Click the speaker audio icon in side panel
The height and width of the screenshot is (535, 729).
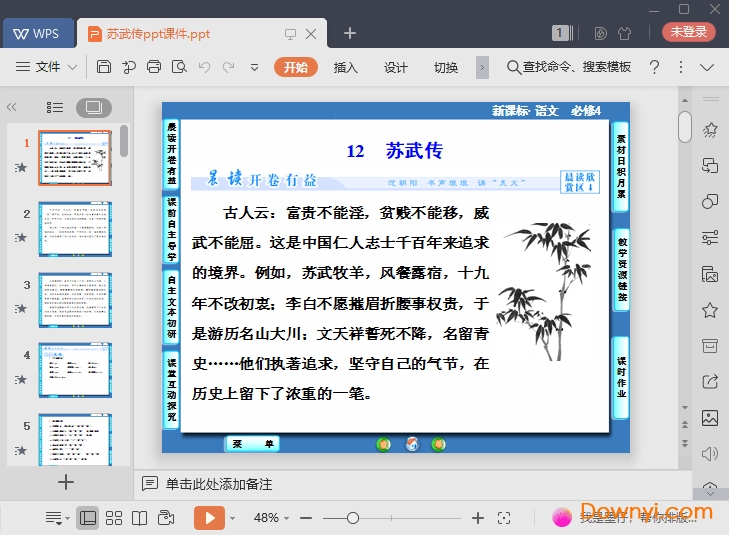coord(710,454)
